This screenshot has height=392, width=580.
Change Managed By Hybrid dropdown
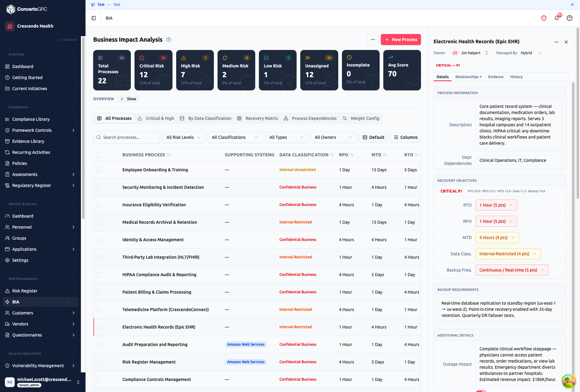pyautogui.click(x=531, y=53)
